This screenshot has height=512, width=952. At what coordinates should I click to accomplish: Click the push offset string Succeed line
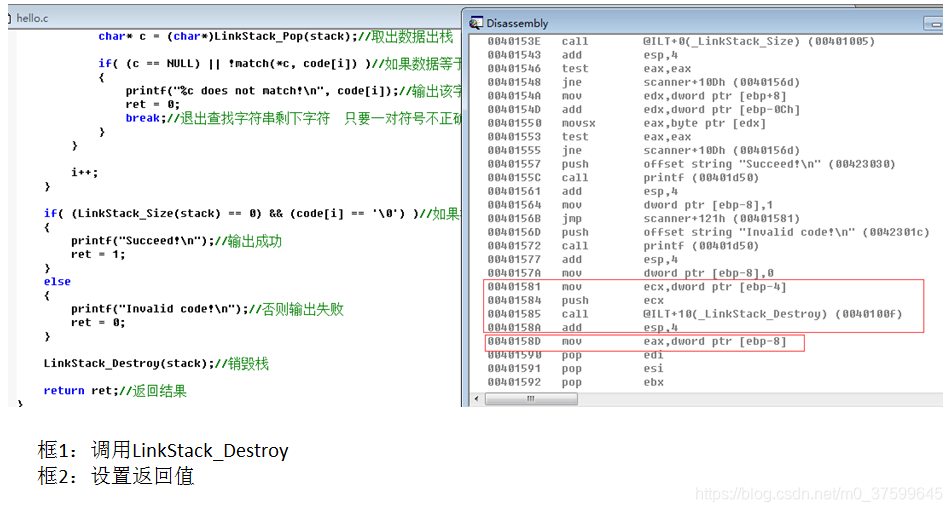pyautogui.click(x=691, y=164)
